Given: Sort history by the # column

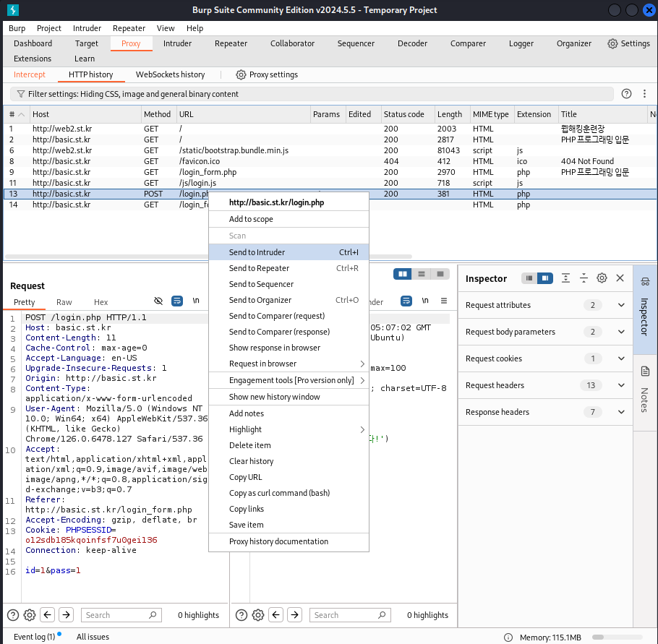Looking at the screenshot, I should coord(17,114).
